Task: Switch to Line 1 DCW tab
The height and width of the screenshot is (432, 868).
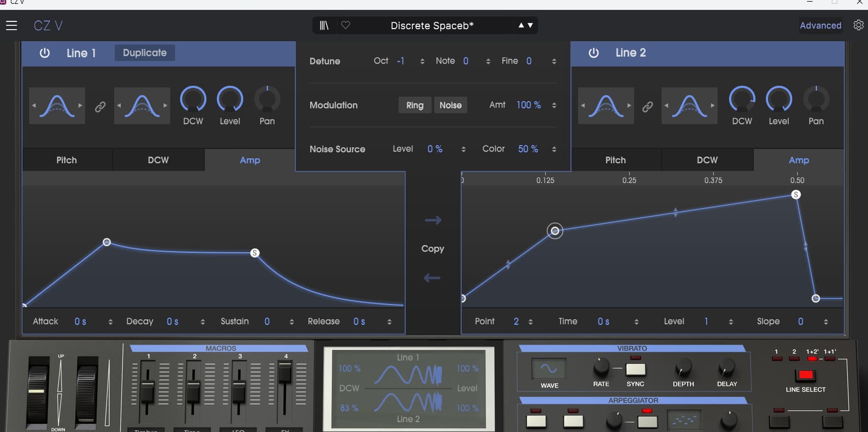Action: click(158, 160)
